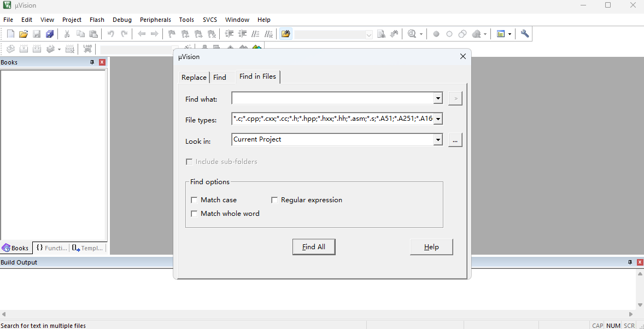
Task: Switch to the Replace tab
Action: point(194,78)
